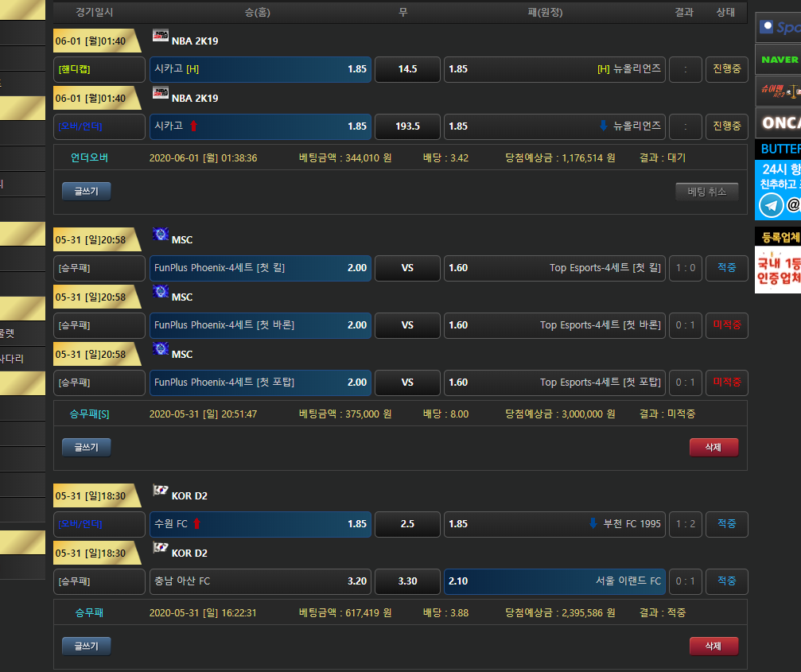Viewport: 801px width, 672px height.
Task: Select the 서울 이랜드 FC 2.10 odds cell
Action: click(x=555, y=581)
